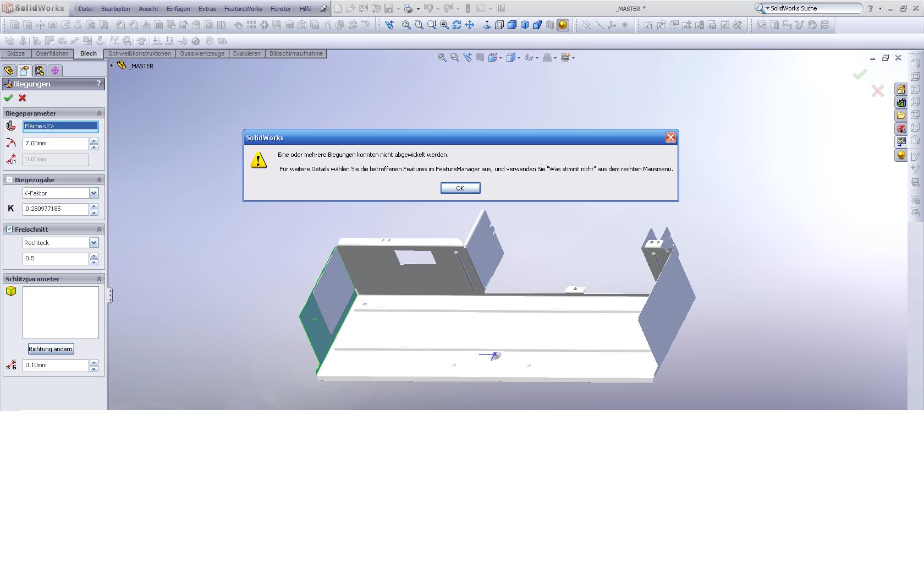The height and width of the screenshot is (578, 924).
Task: Toggle the RealView graphics sphere icon
Action: (x=563, y=25)
